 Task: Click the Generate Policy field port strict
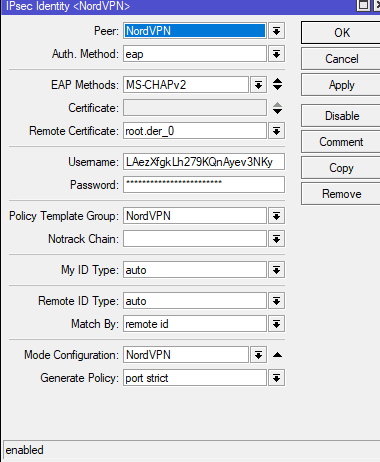(x=195, y=378)
